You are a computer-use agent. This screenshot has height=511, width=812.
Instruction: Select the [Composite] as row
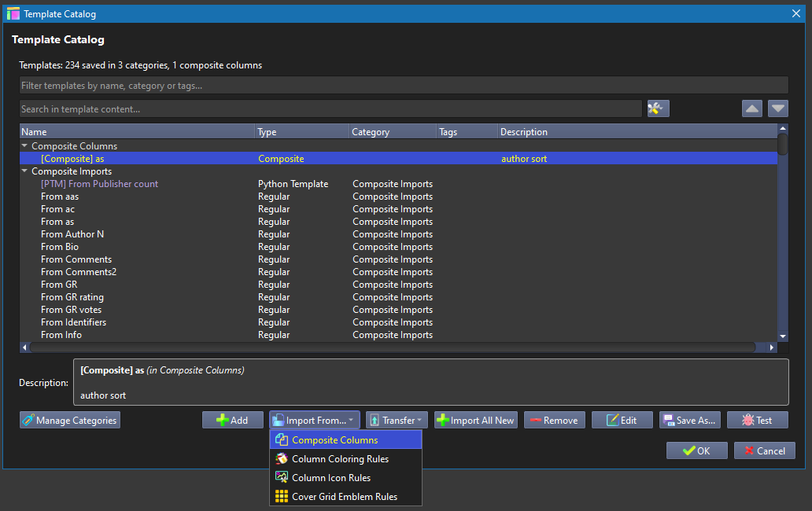398,158
